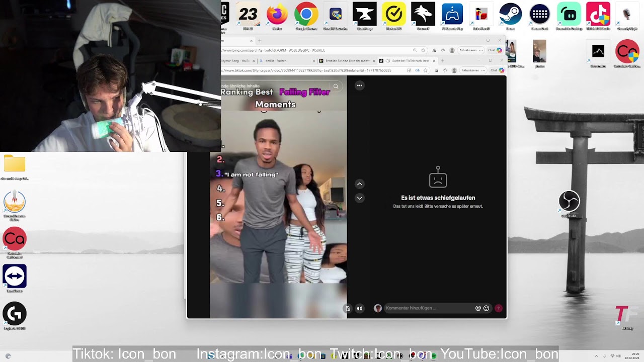
Task: Open the StreamElements rocket shortcut
Action: pos(15,205)
